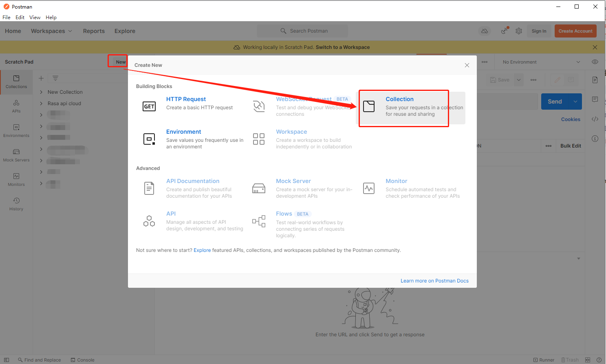Screen dimensions: 606x364
Task: Open the Monitors sidebar tab
Action: (16, 180)
